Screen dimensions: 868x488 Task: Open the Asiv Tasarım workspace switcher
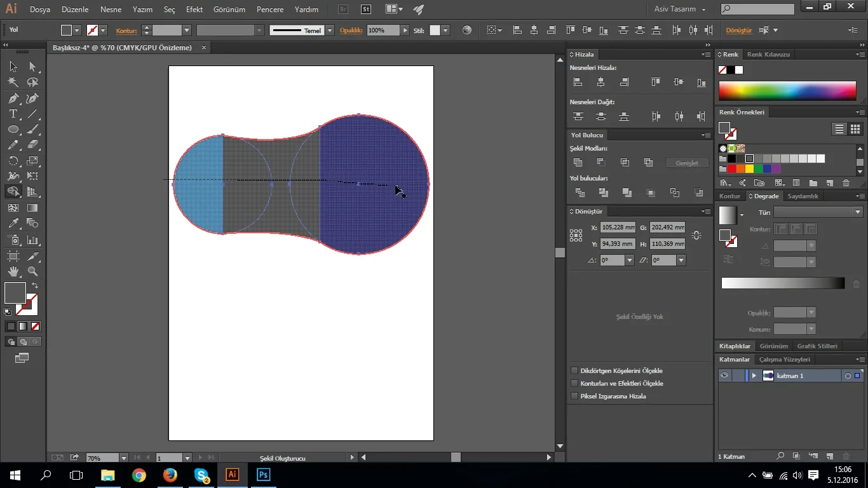[680, 9]
